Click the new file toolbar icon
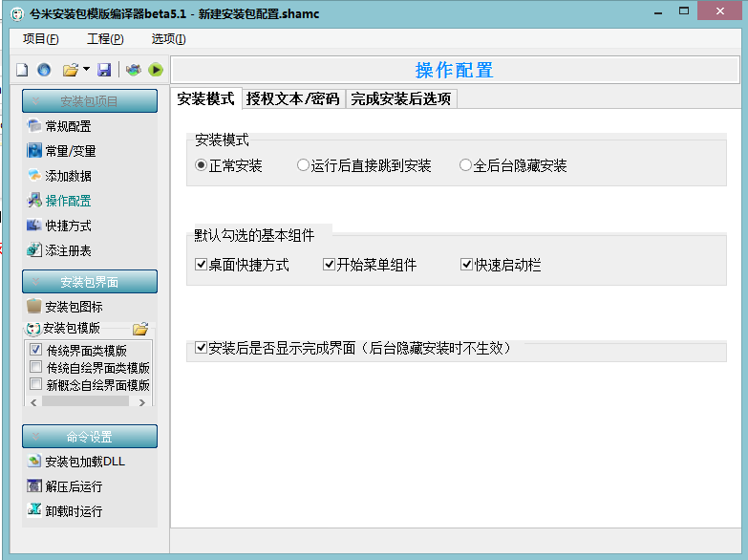 click(22, 70)
